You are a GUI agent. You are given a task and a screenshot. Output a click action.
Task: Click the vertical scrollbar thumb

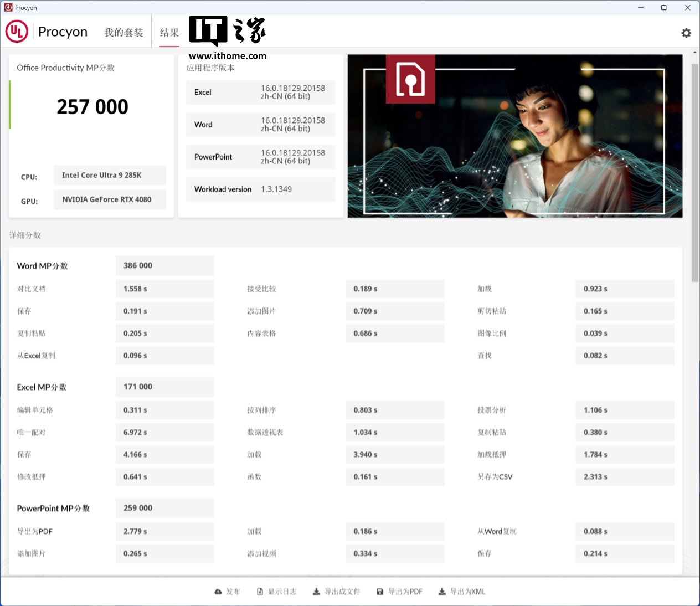pyautogui.click(x=694, y=172)
